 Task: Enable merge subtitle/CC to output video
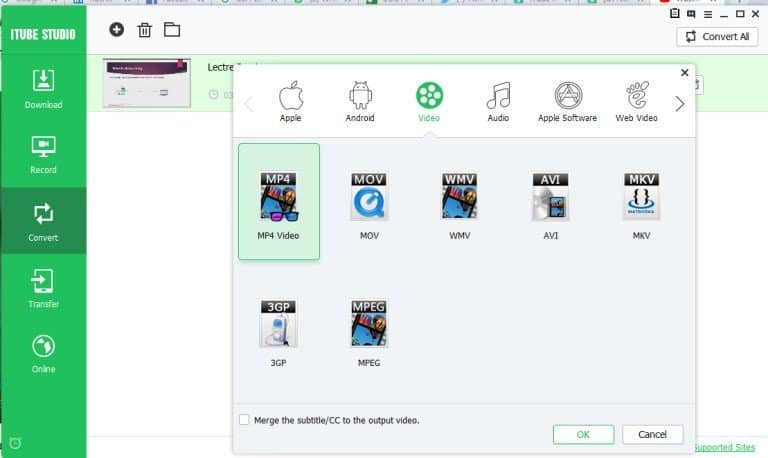point(244,420)
